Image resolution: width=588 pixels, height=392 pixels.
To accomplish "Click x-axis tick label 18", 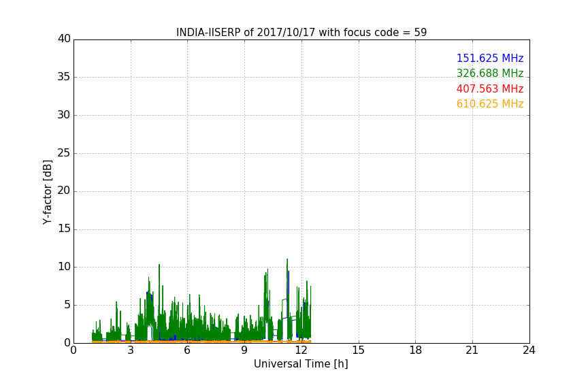I will pyautogui.click(x=416, y=350).
